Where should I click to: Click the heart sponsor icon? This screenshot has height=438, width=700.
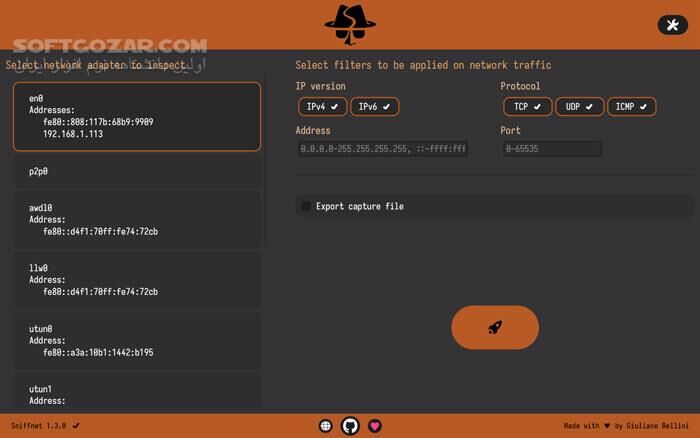click(375, 426)
